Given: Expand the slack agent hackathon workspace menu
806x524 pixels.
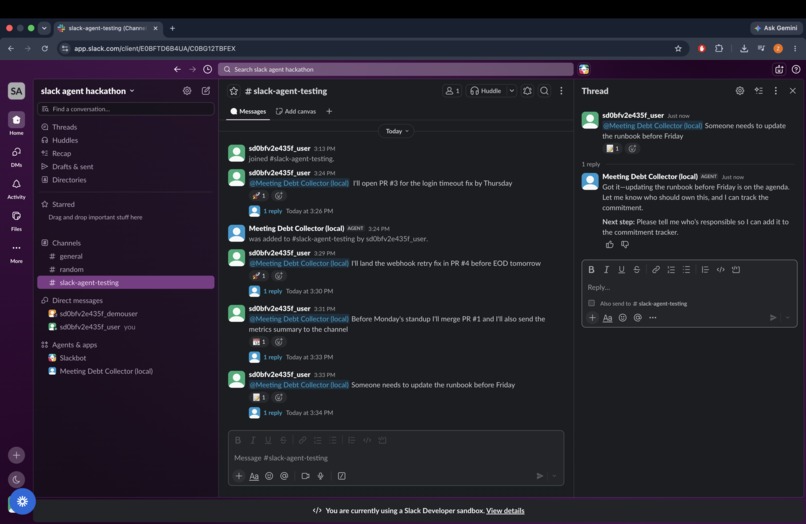Looking at the screenshot, I should tap(87, 91).
